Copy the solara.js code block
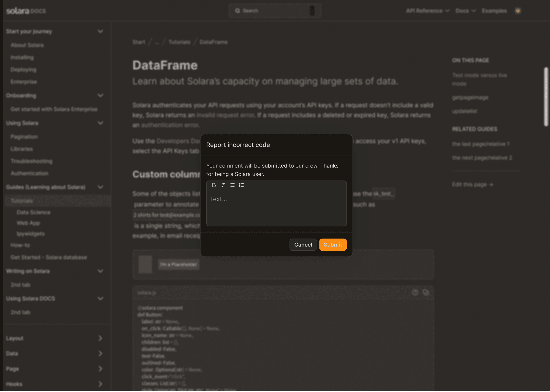 (x=426, y=293)
